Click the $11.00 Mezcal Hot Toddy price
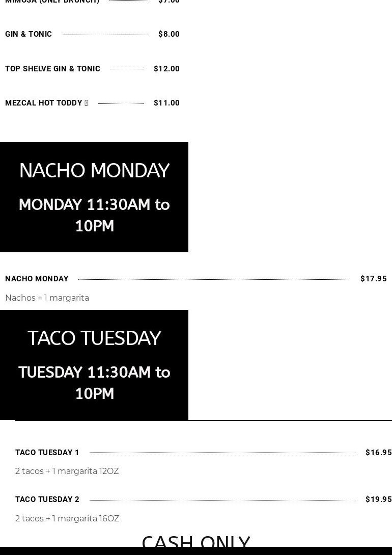 point(166,103)
